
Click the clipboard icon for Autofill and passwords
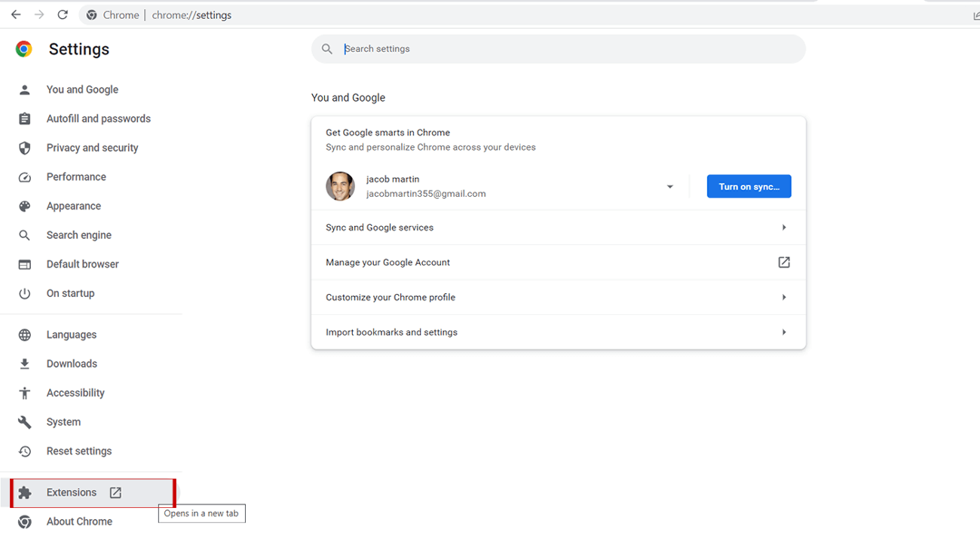coord(25,119)
